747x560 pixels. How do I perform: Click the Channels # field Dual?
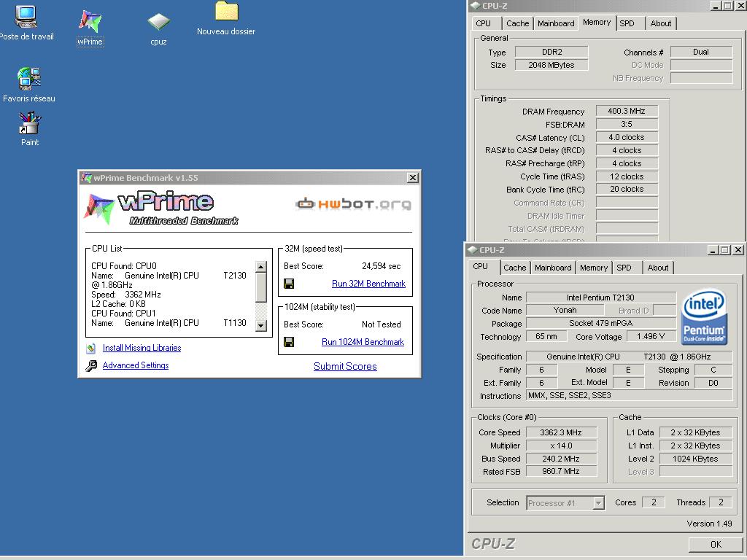701,52
